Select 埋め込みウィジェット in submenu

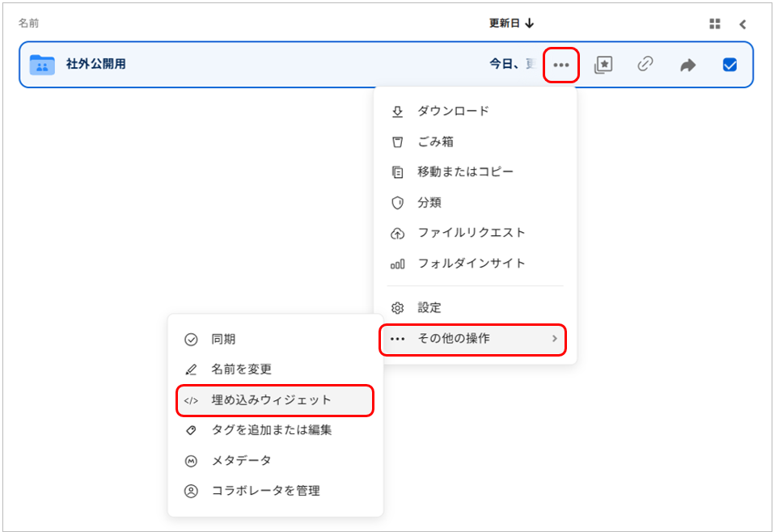coord(273,400)
